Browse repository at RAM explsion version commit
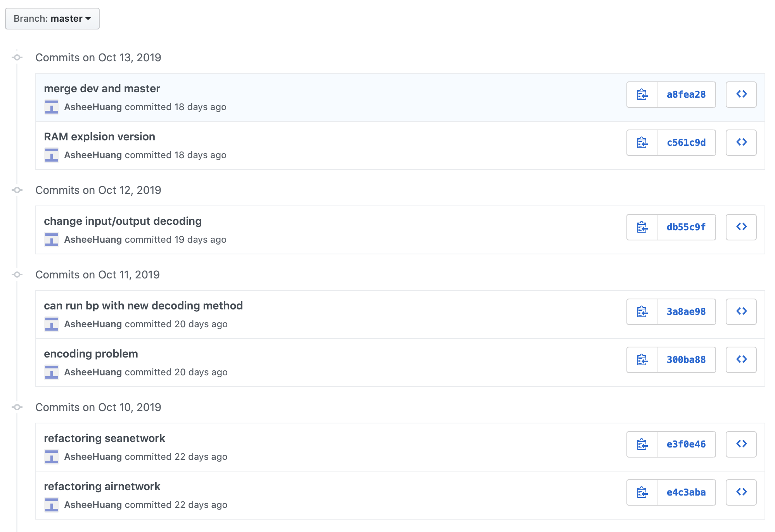This screenshot has height=532, width=775. pyautogui.click(x=741, y=143)
